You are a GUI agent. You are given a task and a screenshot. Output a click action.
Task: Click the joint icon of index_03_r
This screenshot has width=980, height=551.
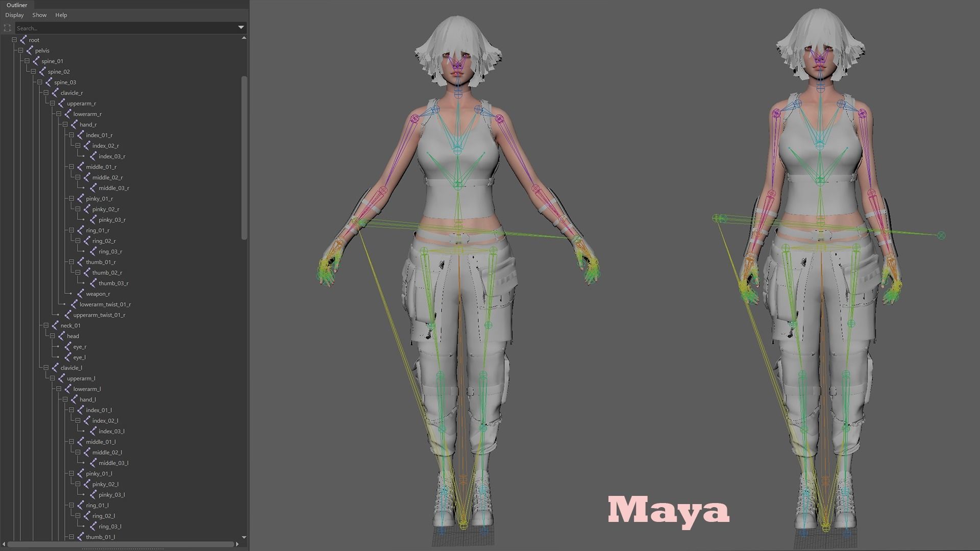[x=93, y=156]
